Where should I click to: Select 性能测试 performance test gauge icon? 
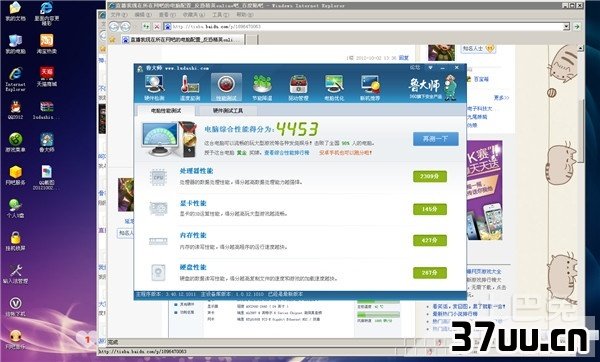(226, 87)
